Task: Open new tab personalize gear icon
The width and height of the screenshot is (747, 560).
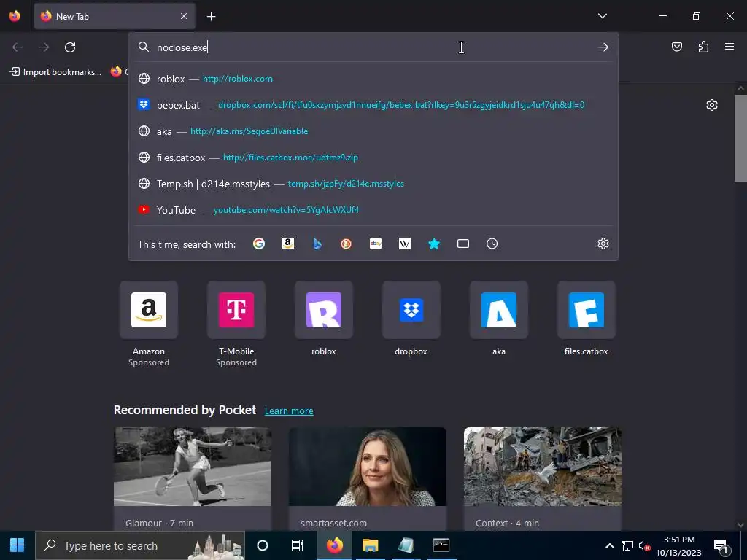Action: (x=712, y=105)
